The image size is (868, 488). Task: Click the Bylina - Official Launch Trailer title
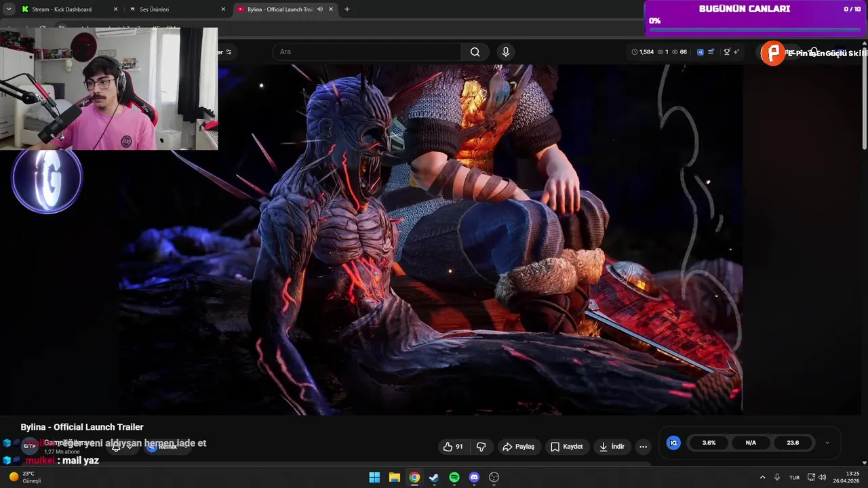pyautogui.click(x=82, y=427)
